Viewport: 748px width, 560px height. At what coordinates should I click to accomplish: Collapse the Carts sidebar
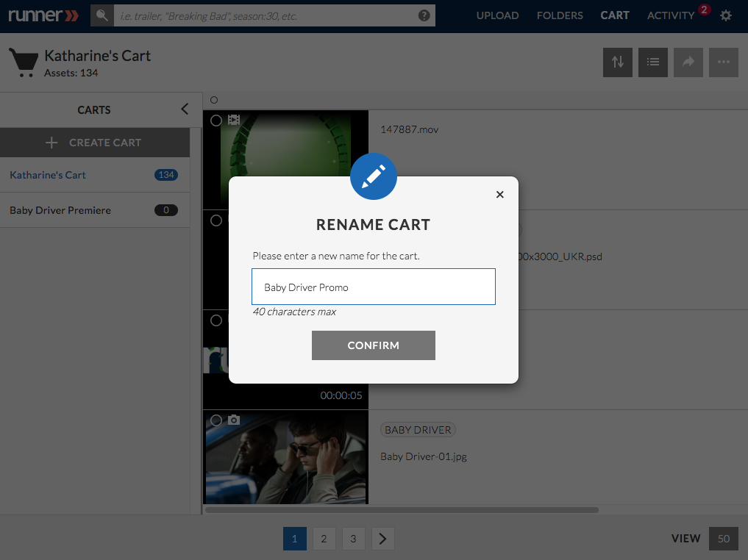pos(185,110)
